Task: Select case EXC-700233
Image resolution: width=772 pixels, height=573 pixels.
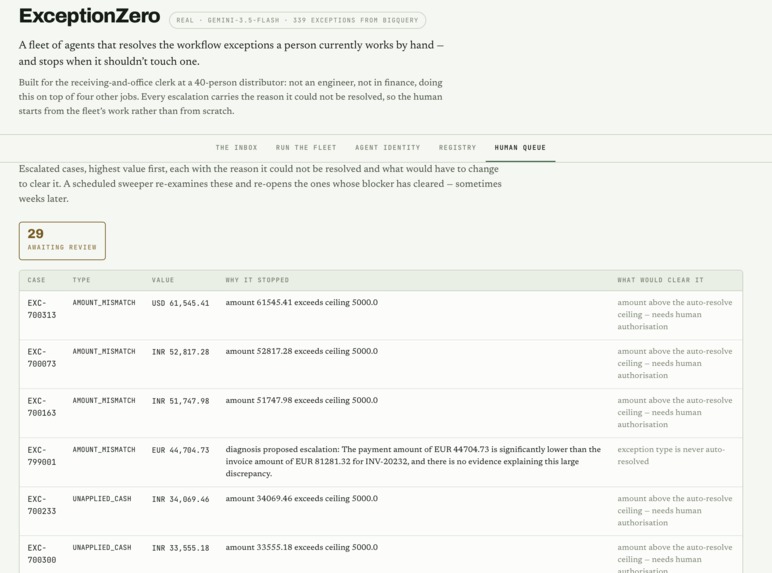Action: point(42,505)
